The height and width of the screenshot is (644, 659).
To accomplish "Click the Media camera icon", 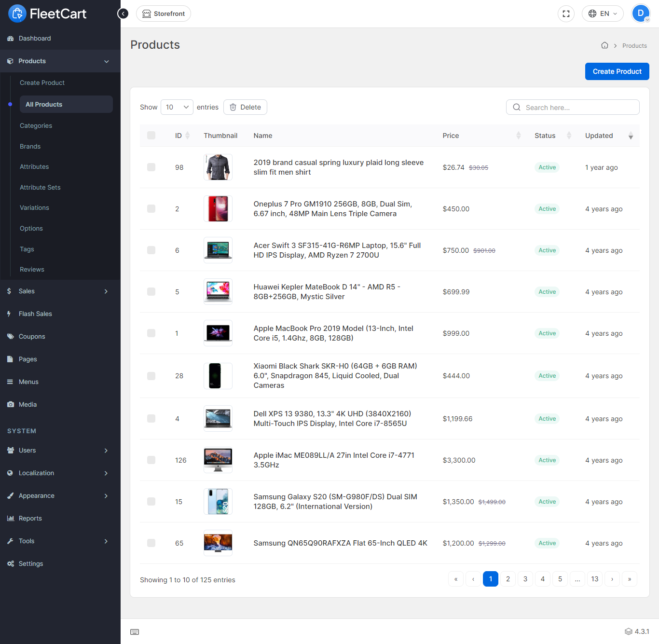I will click(x=10, y=404).
